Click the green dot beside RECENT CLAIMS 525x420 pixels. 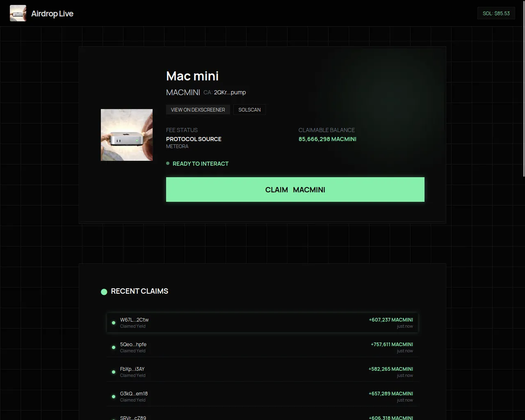104,292
